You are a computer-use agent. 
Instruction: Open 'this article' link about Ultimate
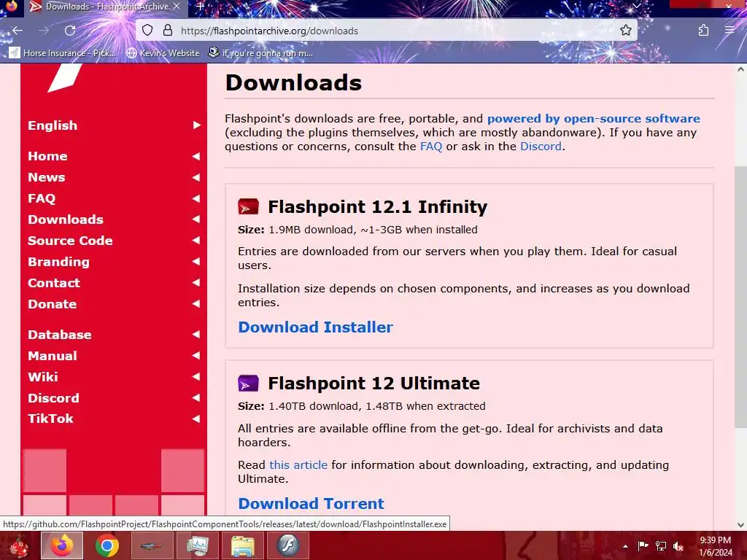(x=298, y=464)
